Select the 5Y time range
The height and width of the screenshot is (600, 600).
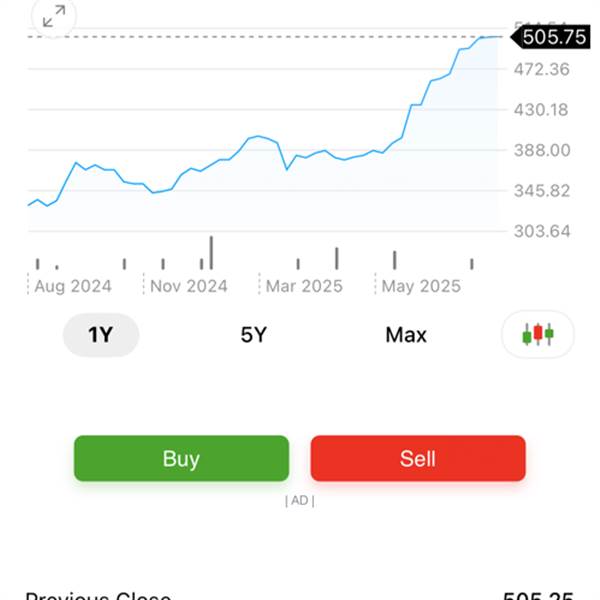tap(253, 335)
